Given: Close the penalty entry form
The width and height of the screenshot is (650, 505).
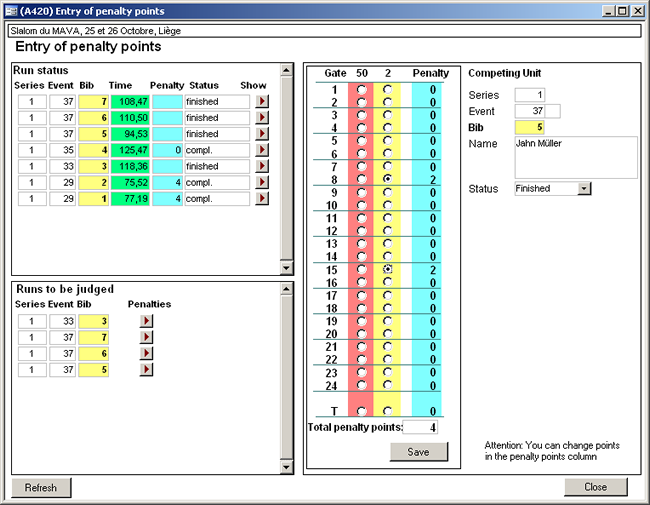Looking at the screenshot, I should [x=595, y=487].
